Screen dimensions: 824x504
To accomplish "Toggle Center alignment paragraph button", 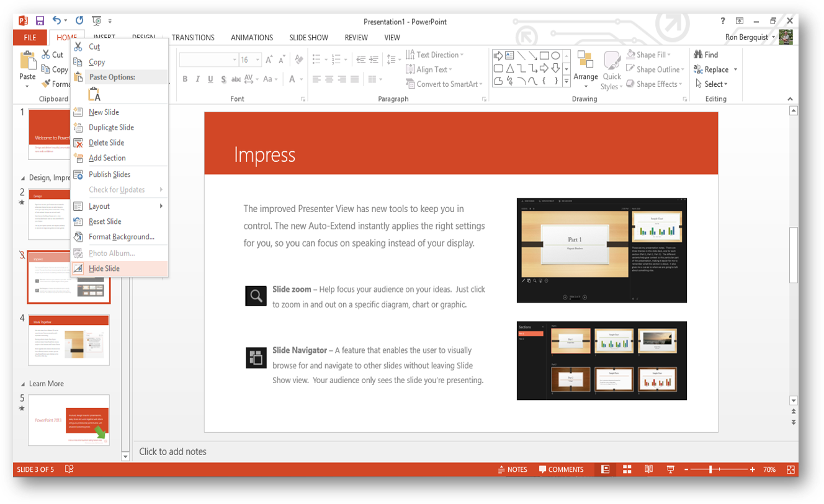I will (x=329, y=79).
